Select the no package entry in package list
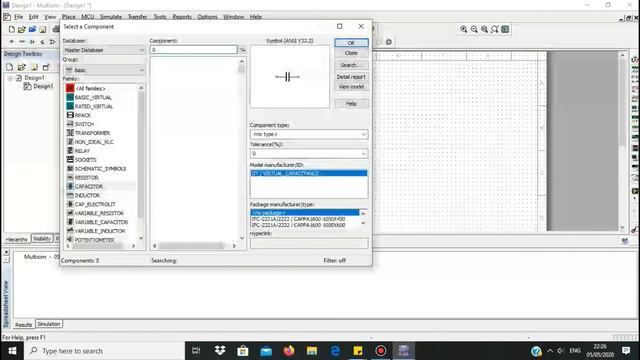The width and height of the screenshot is (640, 360). 304,213
